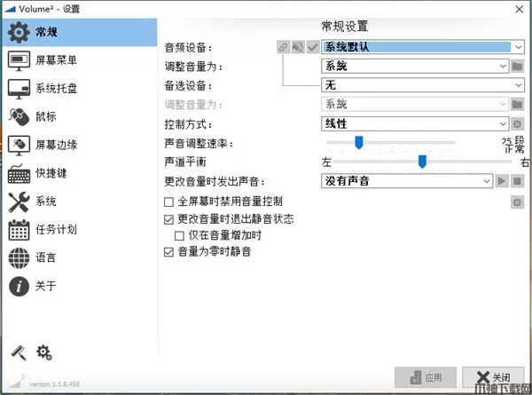
Task: Close the settings window with X
Action: pos(519,9)
